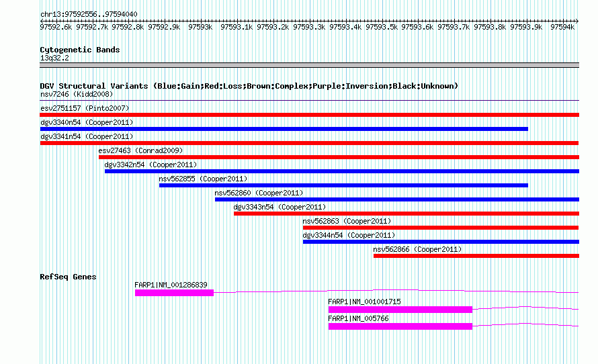
Task: Open the FARP1|NM_005766 gene label
Action: coord(358,318)
